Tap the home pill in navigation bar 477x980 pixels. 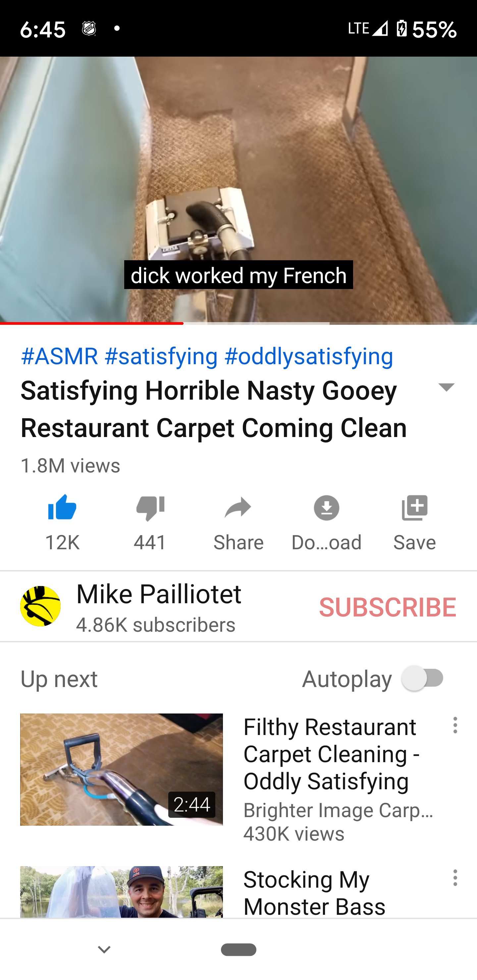click(x=239, y=950)
